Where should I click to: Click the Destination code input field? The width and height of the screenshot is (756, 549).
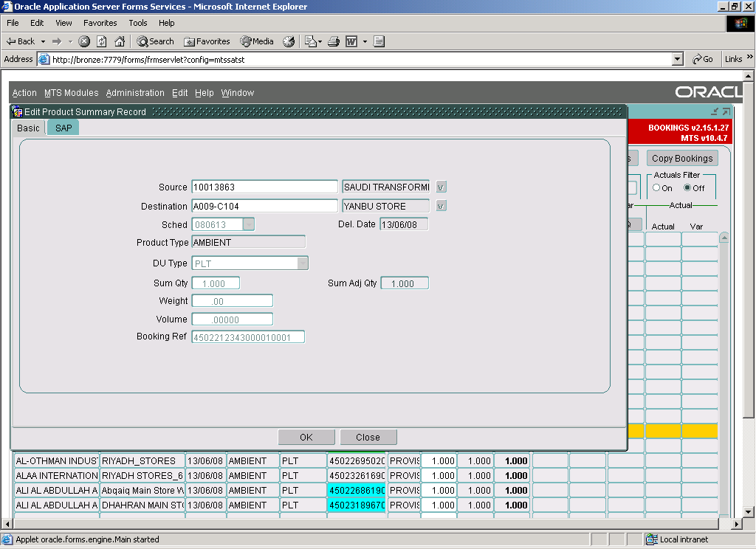264,207
